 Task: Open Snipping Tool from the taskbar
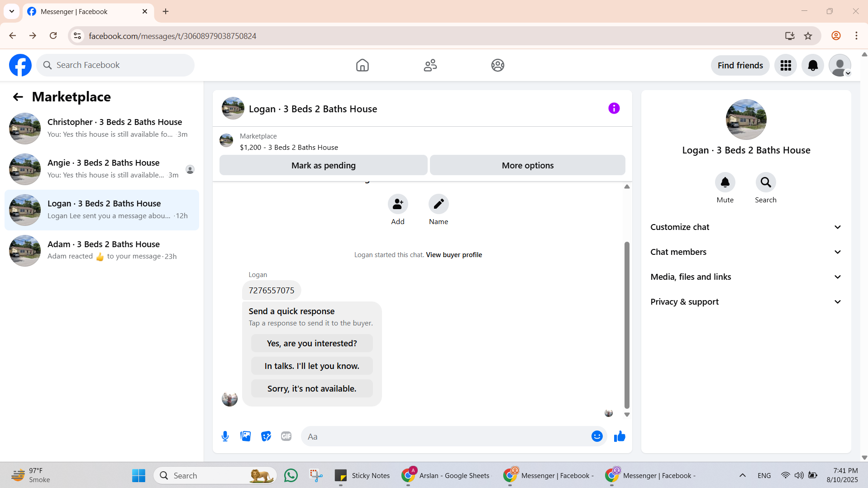pos(316,475)
